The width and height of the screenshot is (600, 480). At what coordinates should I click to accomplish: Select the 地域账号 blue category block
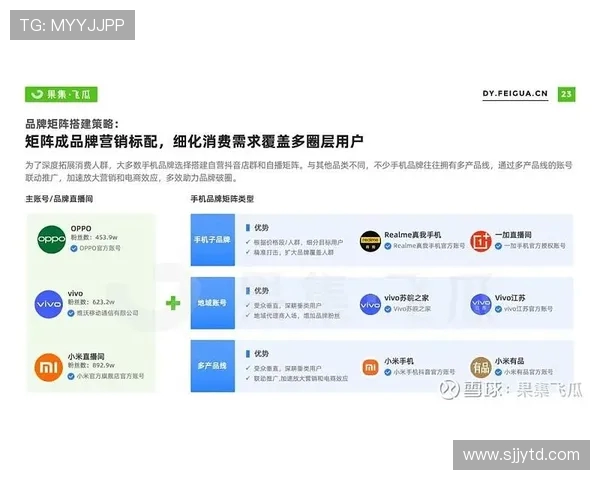pos(213,303)
